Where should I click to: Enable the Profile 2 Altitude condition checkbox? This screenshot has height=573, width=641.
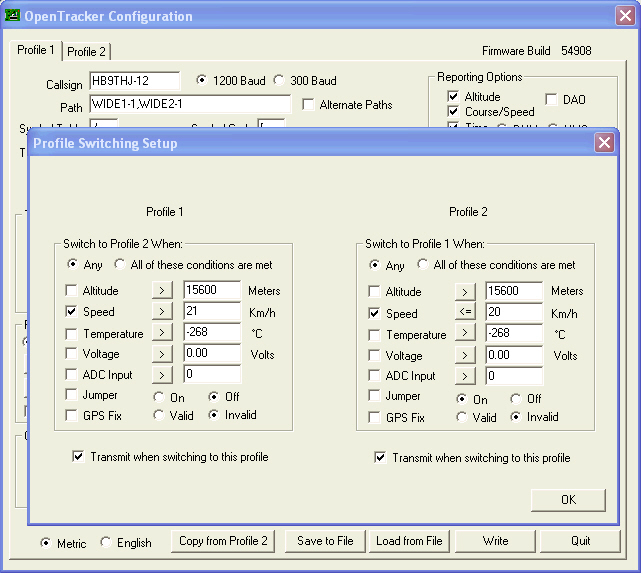374,291
